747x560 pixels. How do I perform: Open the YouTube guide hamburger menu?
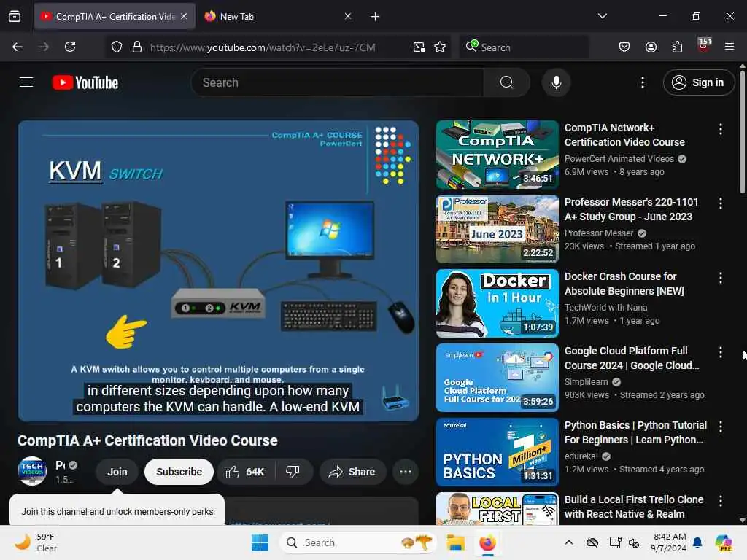click(26, 82)
